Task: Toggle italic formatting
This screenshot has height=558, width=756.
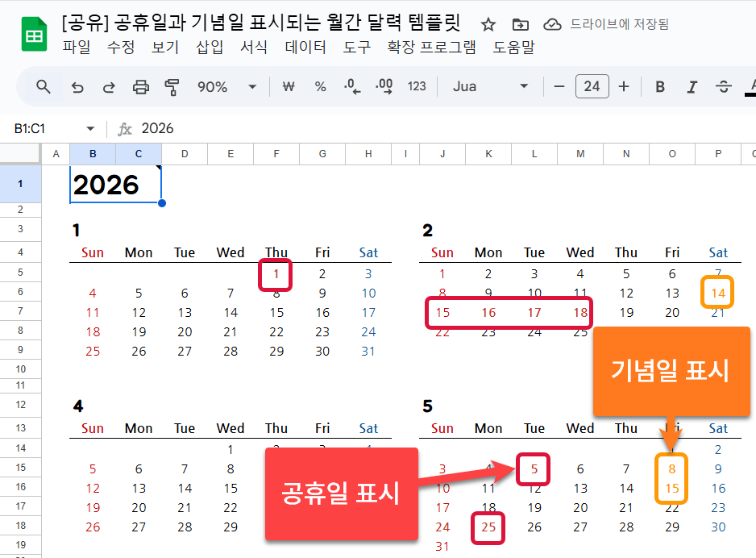Action: [691, 86]
